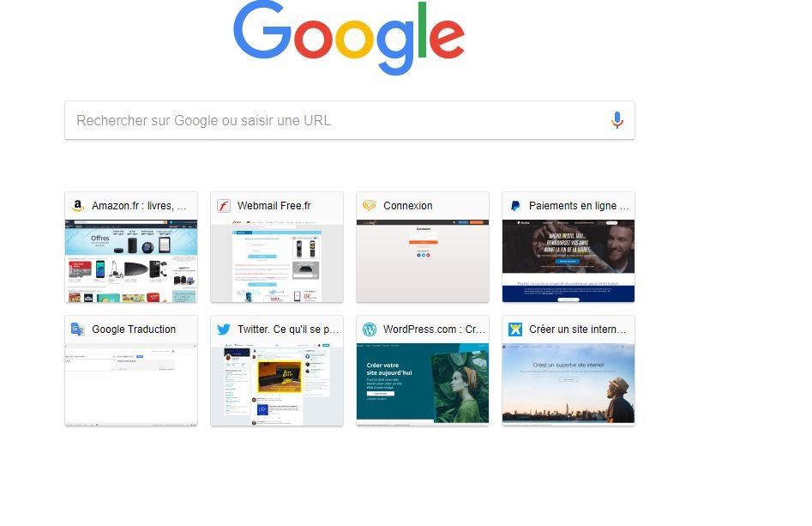The image size is (812, 526).
Task: Click the Amazon favicon icon
Action: tap(78, 206)
